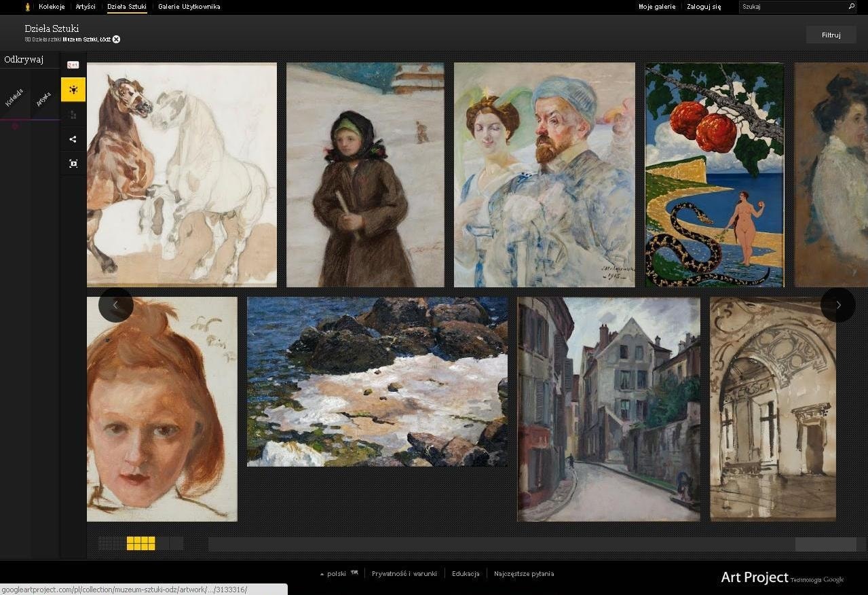868x595 pixels.
Task: Open the old town street painting
Action: [x=609, y=409]
